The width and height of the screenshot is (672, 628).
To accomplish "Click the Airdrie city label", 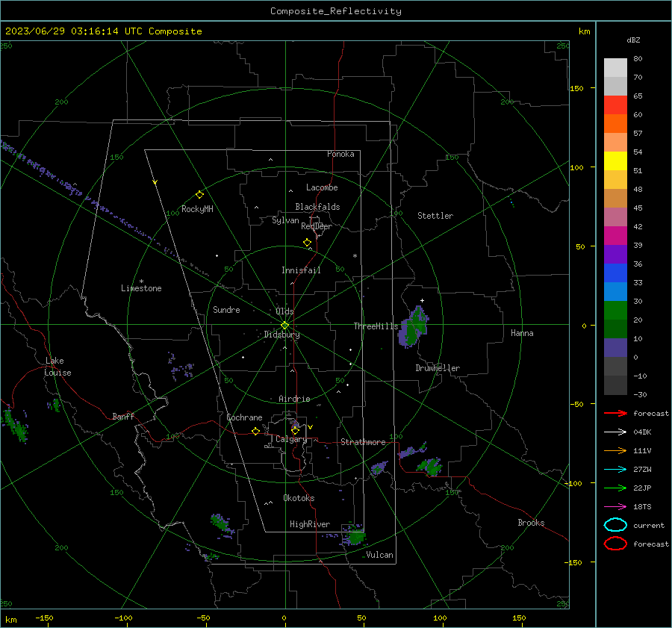I will pos(294,399).
